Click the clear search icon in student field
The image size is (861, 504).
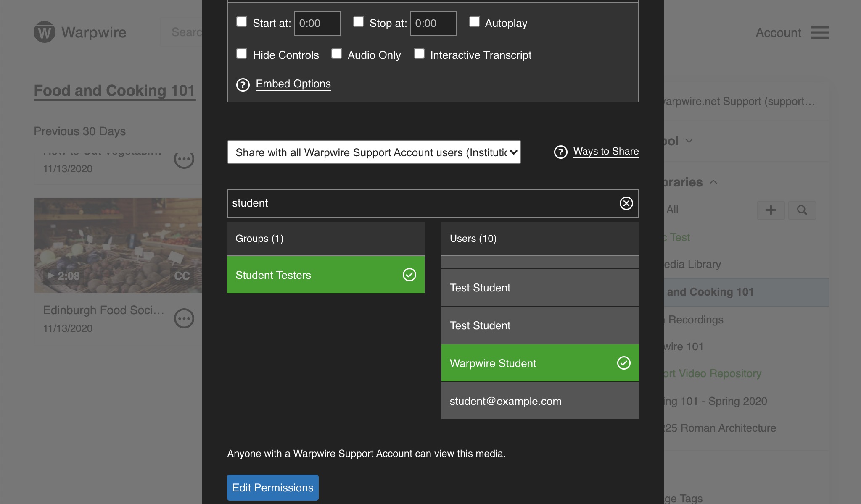click(626, 203)
